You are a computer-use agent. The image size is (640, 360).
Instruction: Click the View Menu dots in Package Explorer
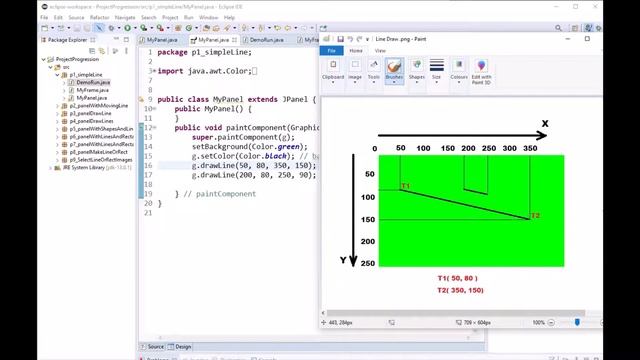[x=126, y=51]
